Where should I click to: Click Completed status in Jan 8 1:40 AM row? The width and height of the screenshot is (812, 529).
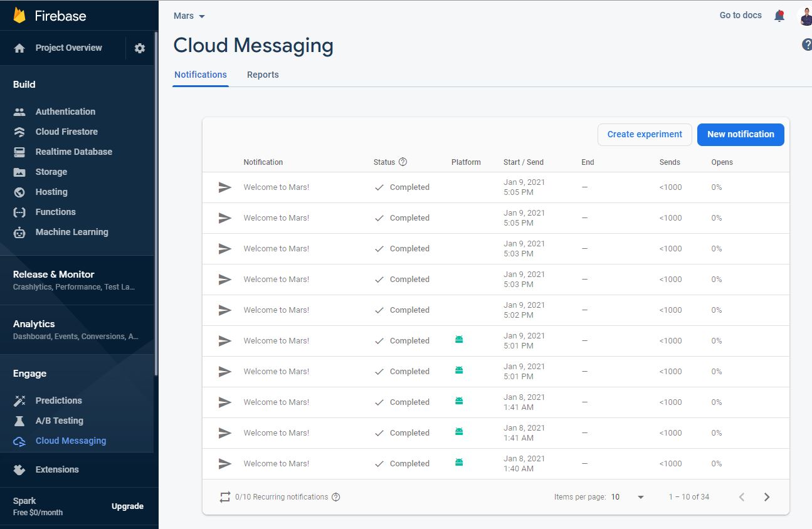[x=402, y=464]
